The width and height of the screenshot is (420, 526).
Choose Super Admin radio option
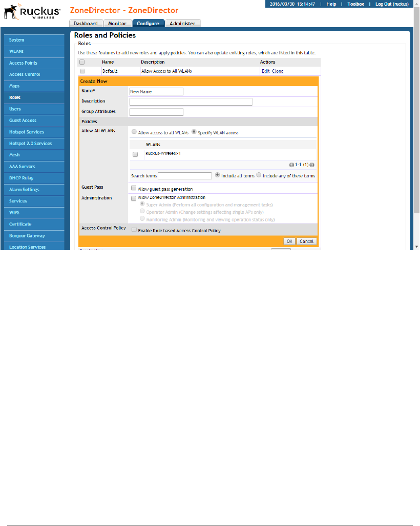[x=142, y=204]
